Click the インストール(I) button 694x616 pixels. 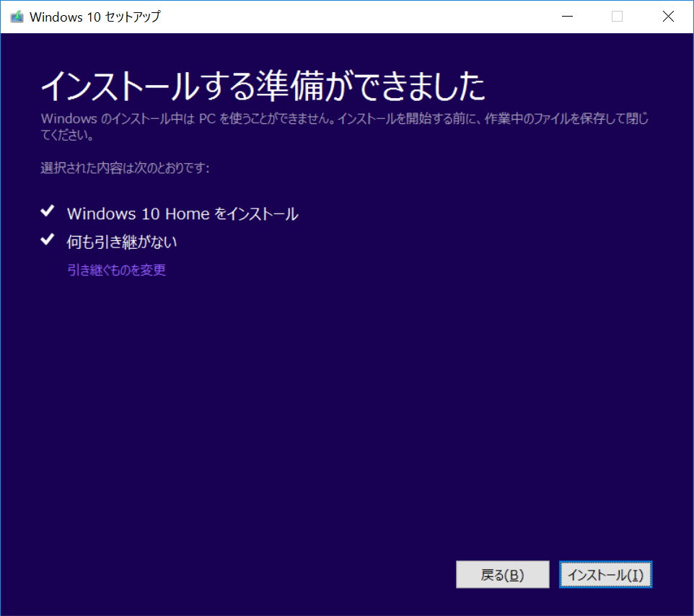pyautogui.click(x=605, y=574)
